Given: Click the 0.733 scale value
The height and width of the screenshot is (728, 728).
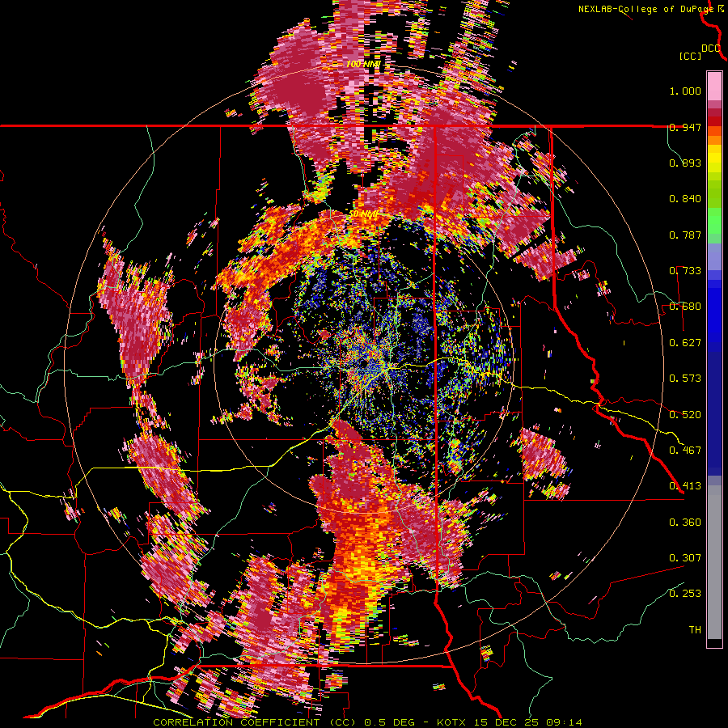Looking at the screenshot, I should point(685,271).
